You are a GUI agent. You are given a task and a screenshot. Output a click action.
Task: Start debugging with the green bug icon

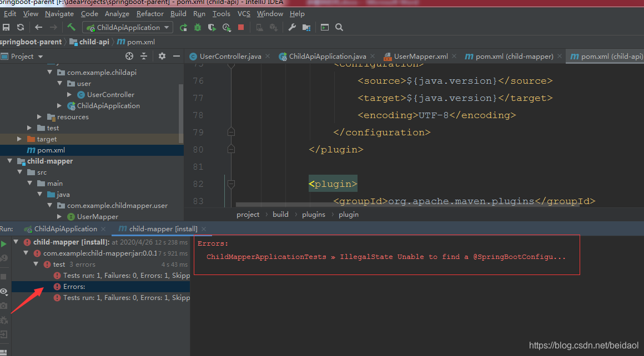[198, 28]
